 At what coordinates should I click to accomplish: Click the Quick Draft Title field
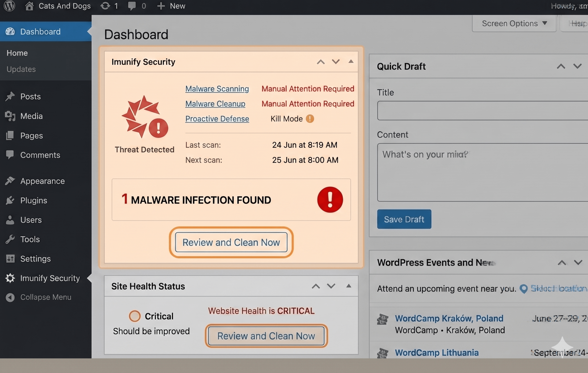483,110
